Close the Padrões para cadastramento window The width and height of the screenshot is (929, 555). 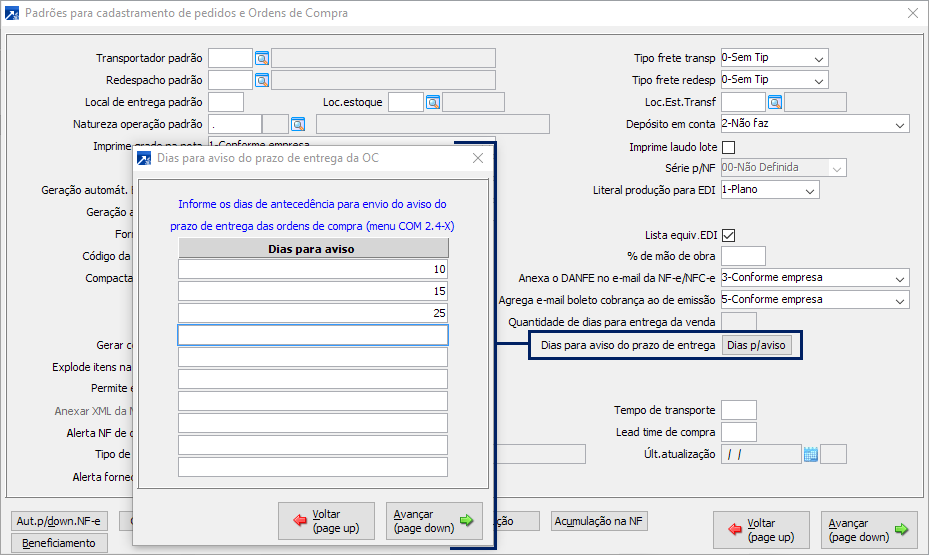tap(913, 13)
